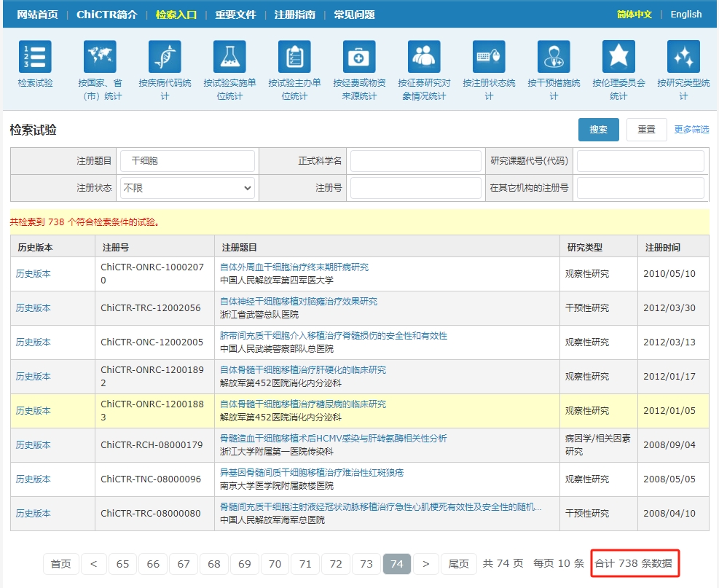Click the DNA disease code statistics icon
Screen dimensions: 719x588
[165, 57]
